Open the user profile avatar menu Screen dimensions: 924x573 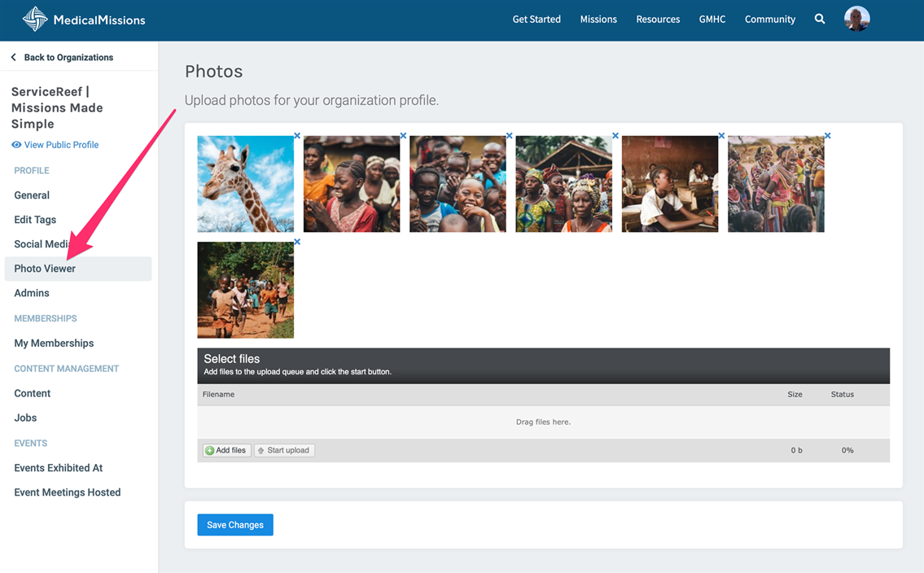(x=856, y=19)
